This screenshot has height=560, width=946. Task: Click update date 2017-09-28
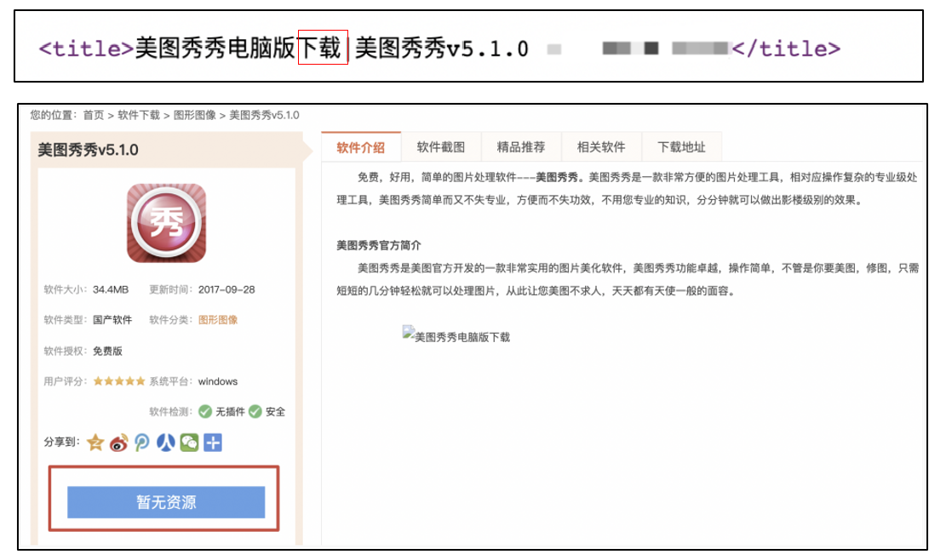point(226,289)
